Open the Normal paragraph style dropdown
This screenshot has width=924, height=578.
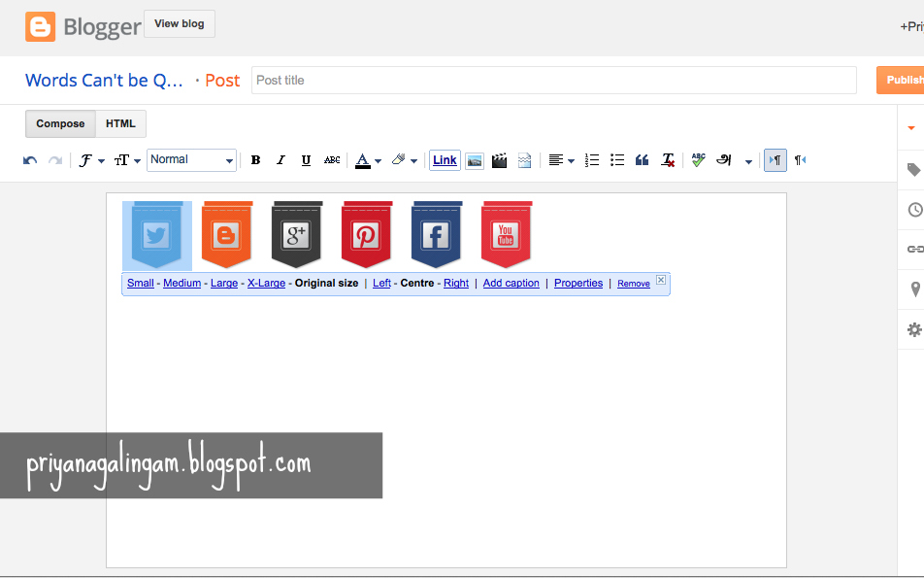click(191, 160)
